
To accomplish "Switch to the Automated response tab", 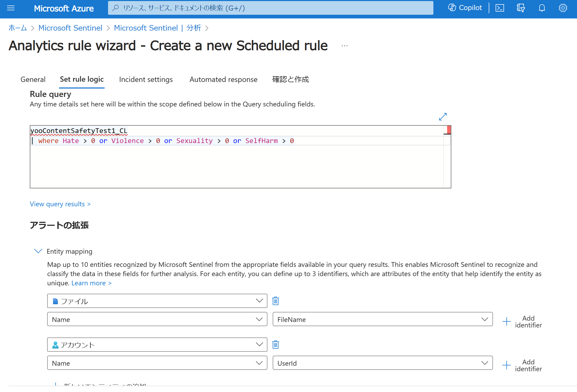I will click(223, 79).
